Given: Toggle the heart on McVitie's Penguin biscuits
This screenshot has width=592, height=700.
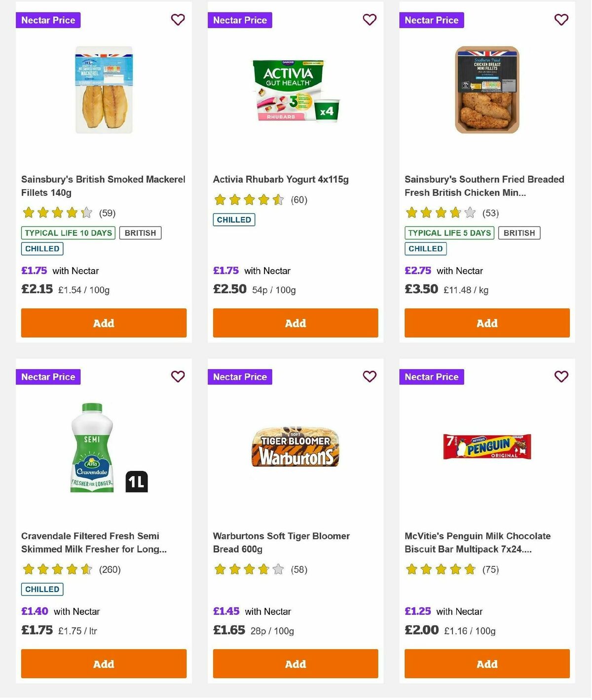Looking at the screenshot, I should (x=561, y=376).
